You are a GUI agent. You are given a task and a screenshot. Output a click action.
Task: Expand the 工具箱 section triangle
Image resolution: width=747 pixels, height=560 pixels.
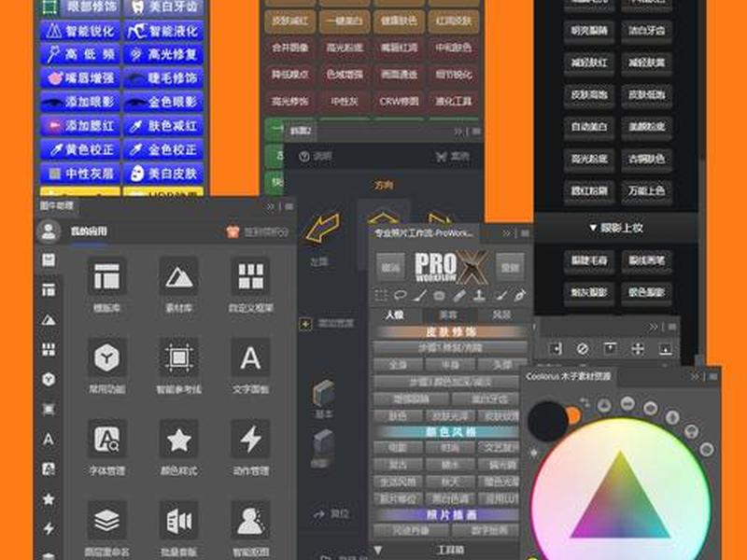[378, 551]
